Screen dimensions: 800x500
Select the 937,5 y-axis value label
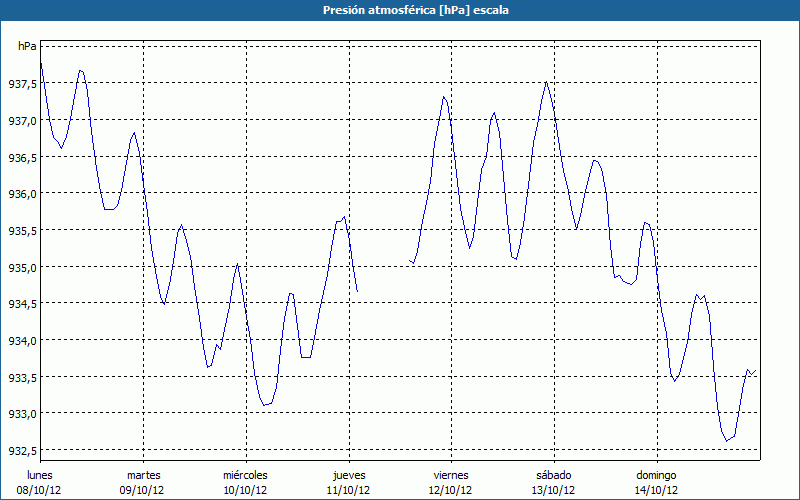23,84
